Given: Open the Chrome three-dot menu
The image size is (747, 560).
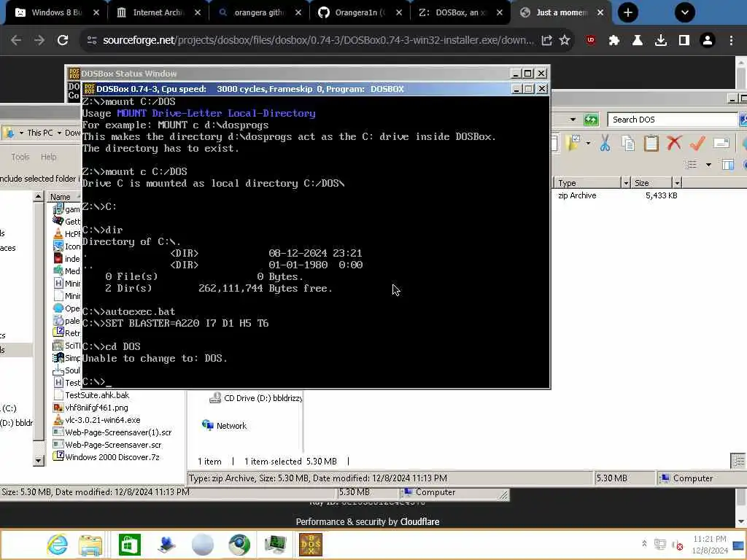Looking at the screenshot, I should pyautogui.click(x=731, y=41).
